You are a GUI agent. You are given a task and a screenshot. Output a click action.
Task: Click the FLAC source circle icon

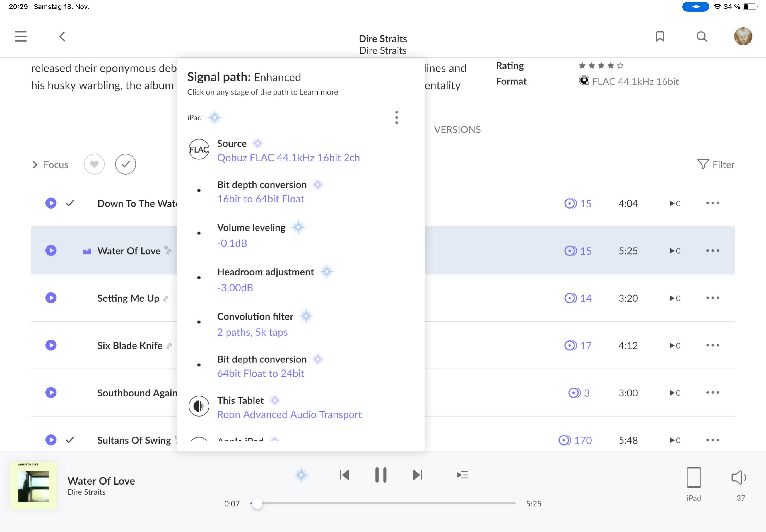click(x=199, y=149)
